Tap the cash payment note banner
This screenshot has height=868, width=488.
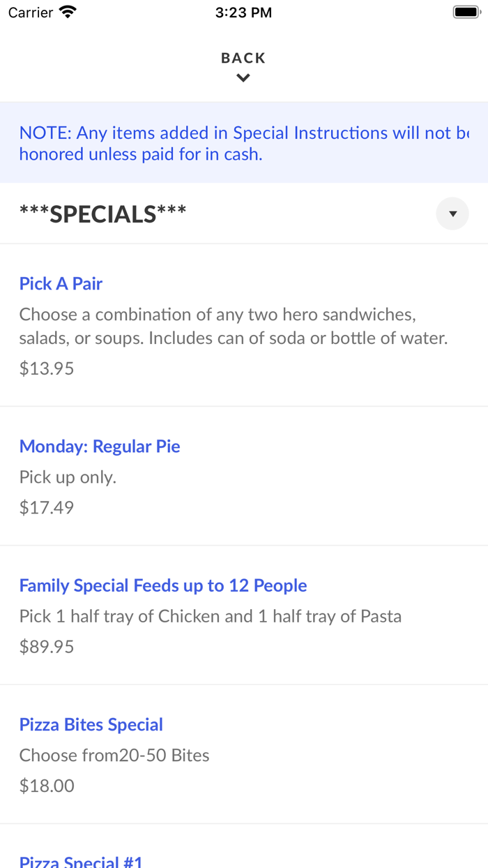coord(243,143)
